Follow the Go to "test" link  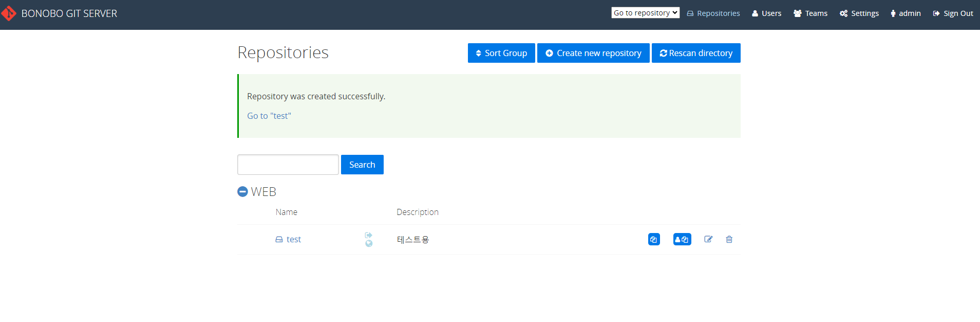point(269,116)
